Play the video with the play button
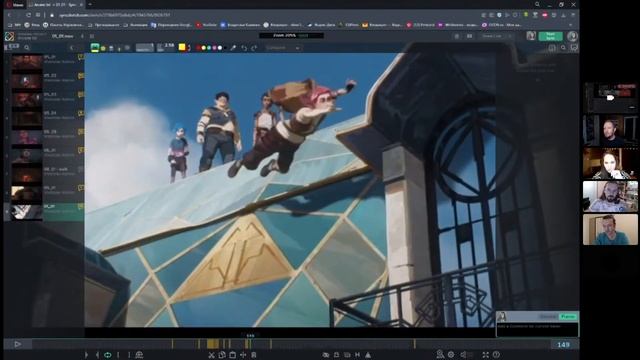The image size is (640, 360). pyautogui.click(x=17, y=344)
